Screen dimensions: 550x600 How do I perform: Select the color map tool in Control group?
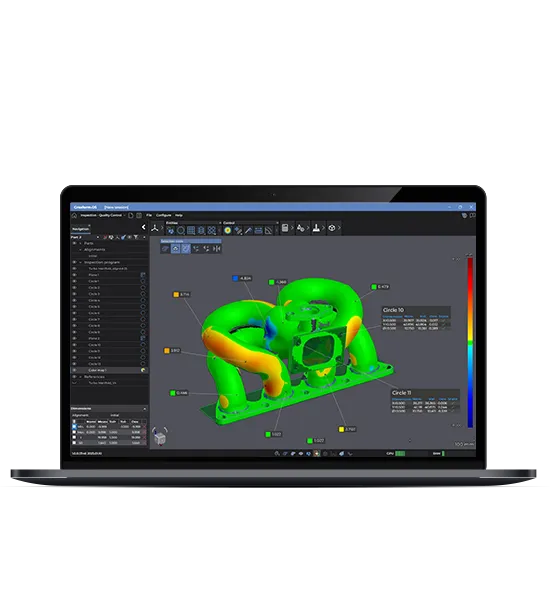(x=228, y=230)
